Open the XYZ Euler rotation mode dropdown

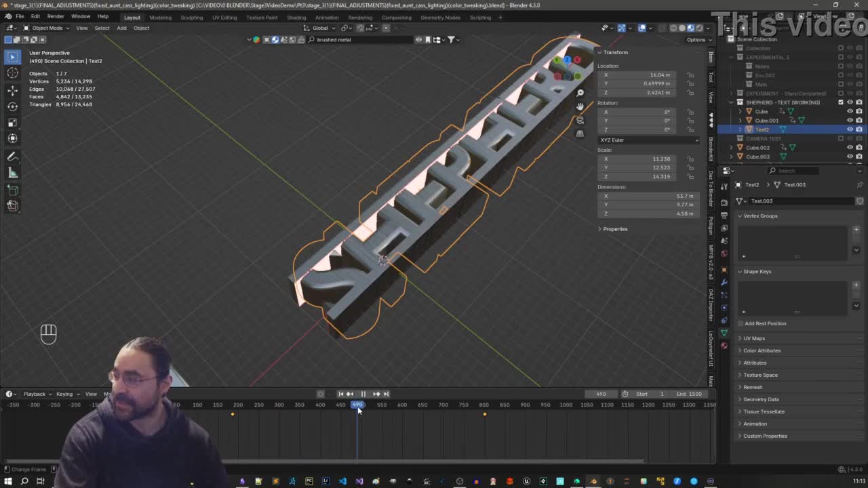coord(648,140)
